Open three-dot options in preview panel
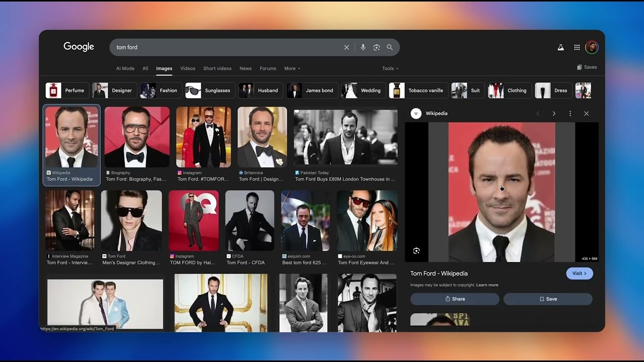 coord(570,114)
